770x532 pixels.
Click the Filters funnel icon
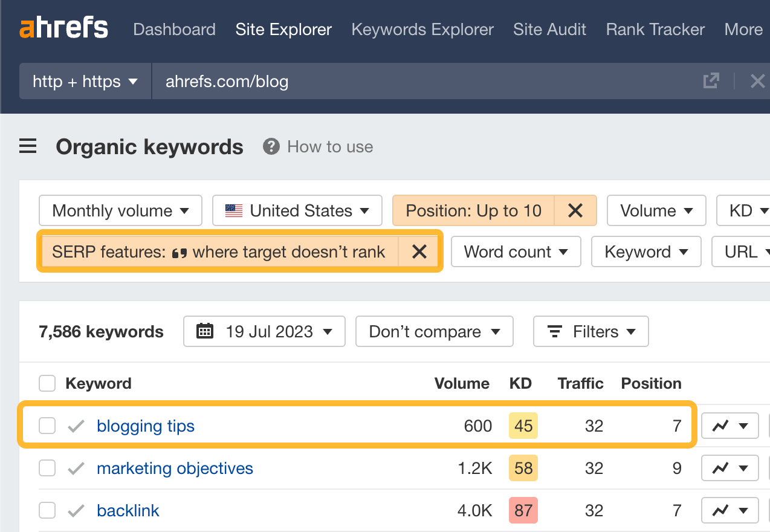coord(554,331)
